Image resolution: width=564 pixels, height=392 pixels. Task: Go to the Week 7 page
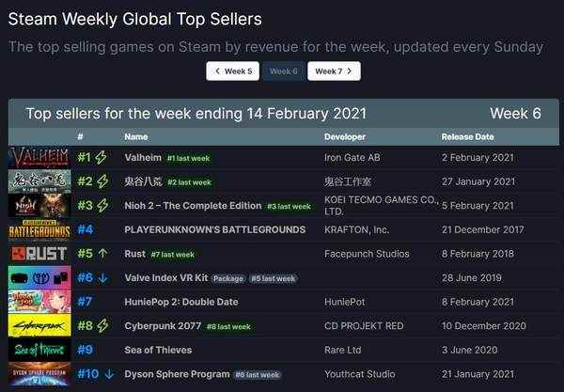(334, 71)
